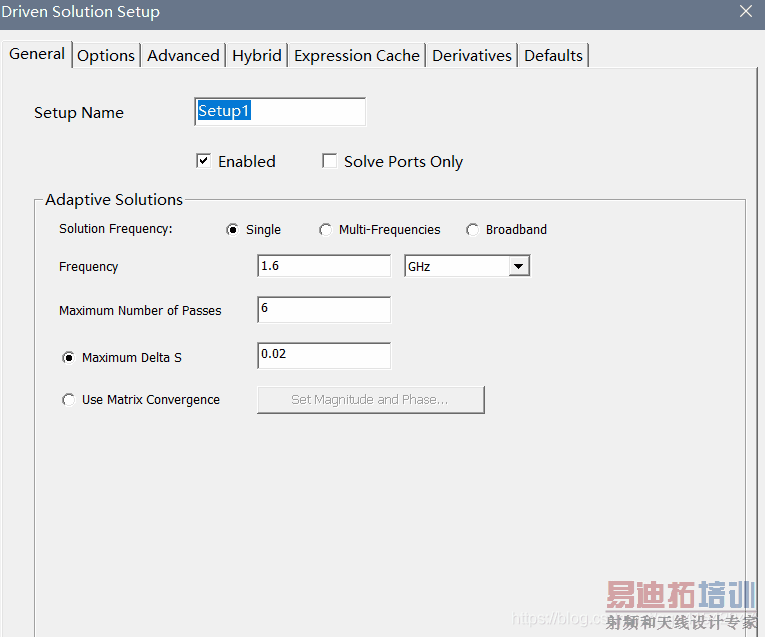Click the Setup Name text field
The width and height of the screenshot is (765, 637).
280,112
